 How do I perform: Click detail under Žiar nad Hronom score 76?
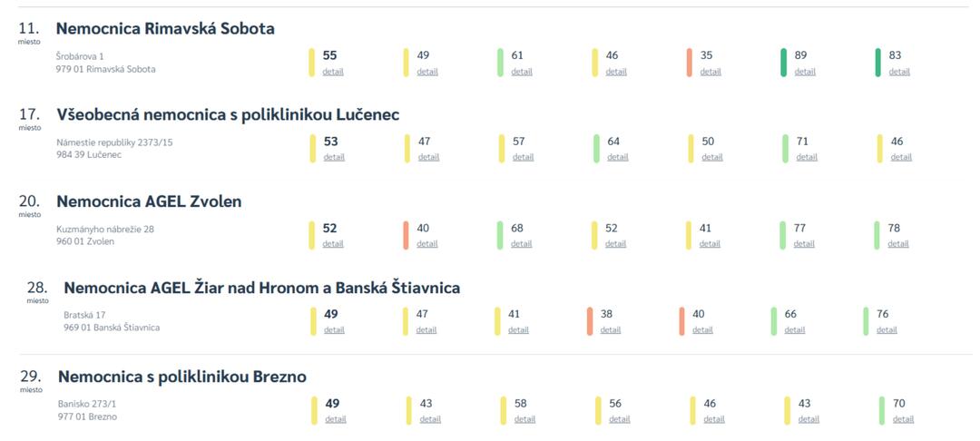(887, 330)
